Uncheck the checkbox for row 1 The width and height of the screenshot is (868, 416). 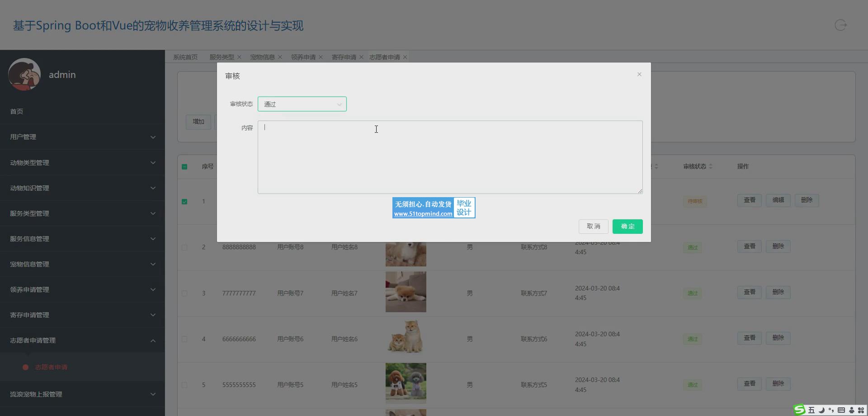tap(184, 202)
